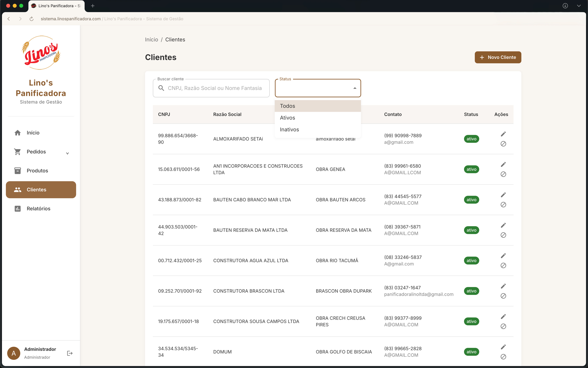Open browser downloads icon

pyautogui.click(x=565, y=6)
